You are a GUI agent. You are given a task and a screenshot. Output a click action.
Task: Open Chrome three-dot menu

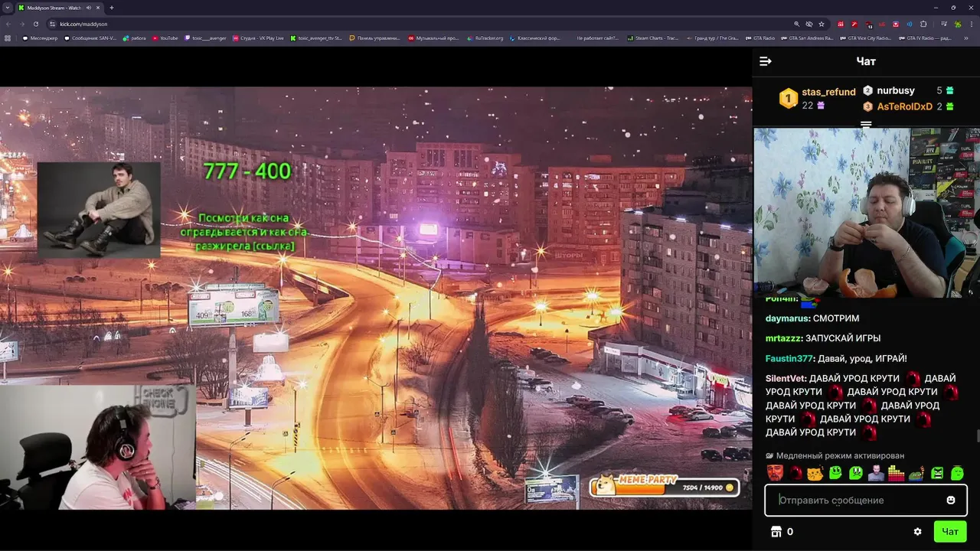point(971,24)
